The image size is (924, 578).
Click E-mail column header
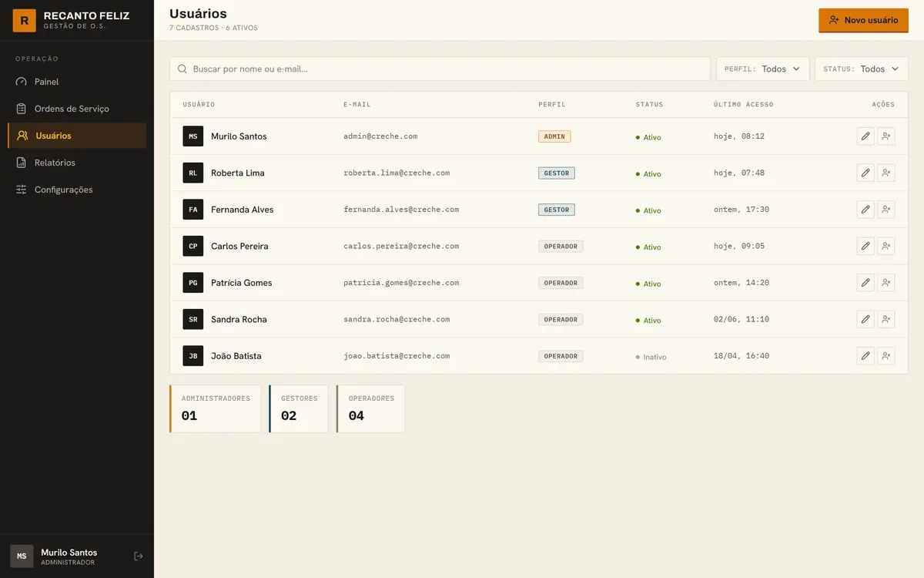tap(357, 105)
